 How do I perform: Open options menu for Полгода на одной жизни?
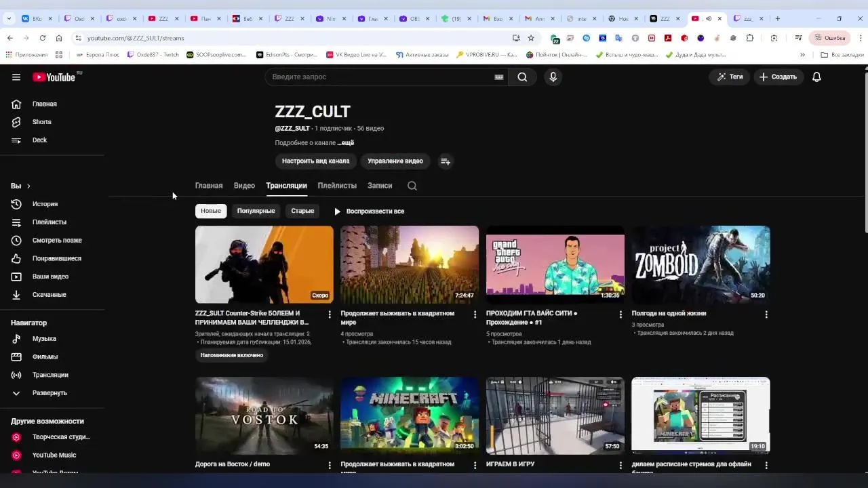coord(766,314)
